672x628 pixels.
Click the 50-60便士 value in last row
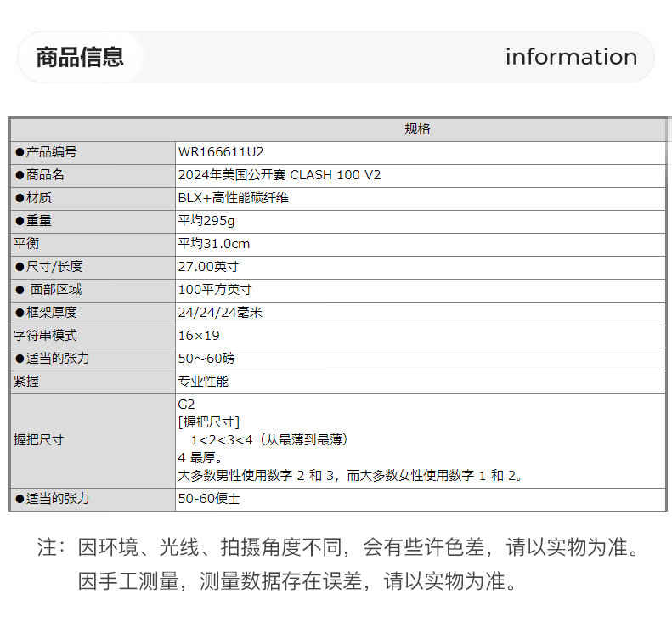pyautogui.click(x=209, y=499)
